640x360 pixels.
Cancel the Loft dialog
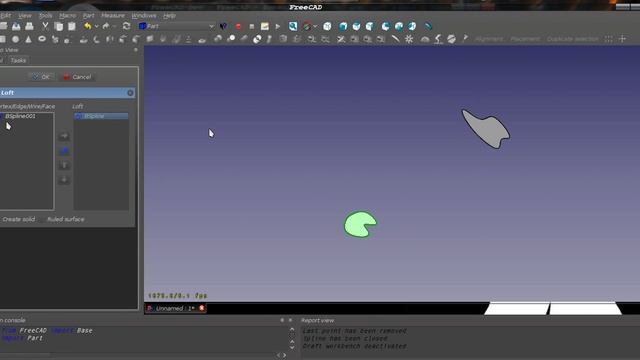pyautogui.click(x=77, y=77)
